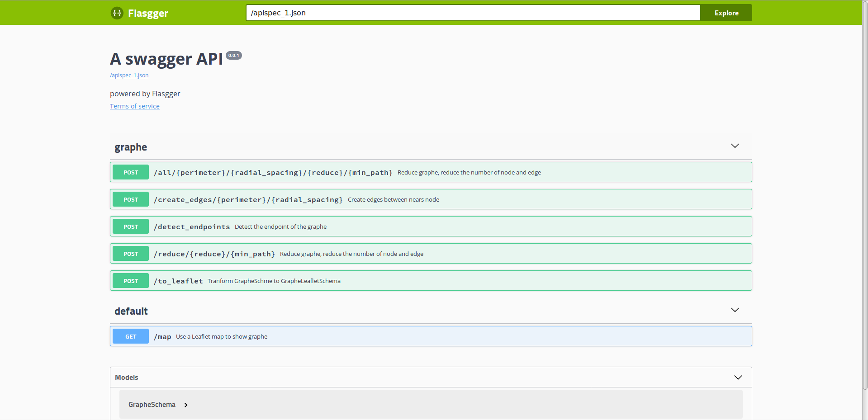Click the default section heading
This screenshot has height=420, width=868.
pos(131,311)
